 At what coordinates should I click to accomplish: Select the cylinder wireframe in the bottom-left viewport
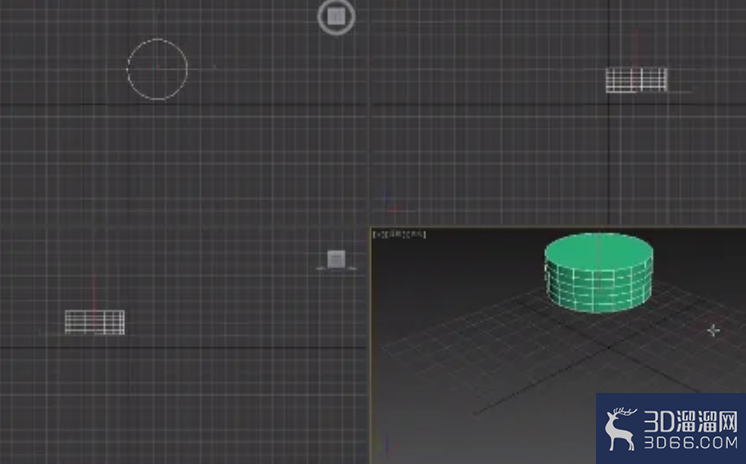point(95,322)
